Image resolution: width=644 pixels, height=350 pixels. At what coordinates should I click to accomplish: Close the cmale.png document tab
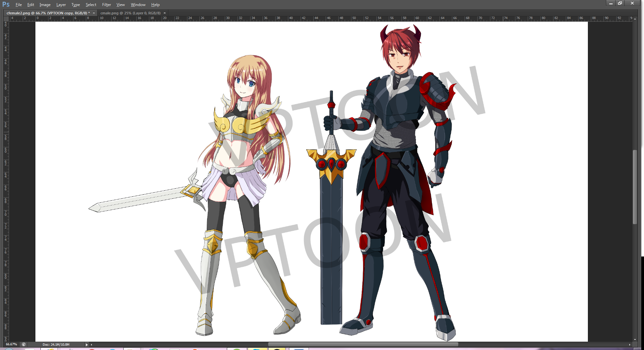coord(165,13)
